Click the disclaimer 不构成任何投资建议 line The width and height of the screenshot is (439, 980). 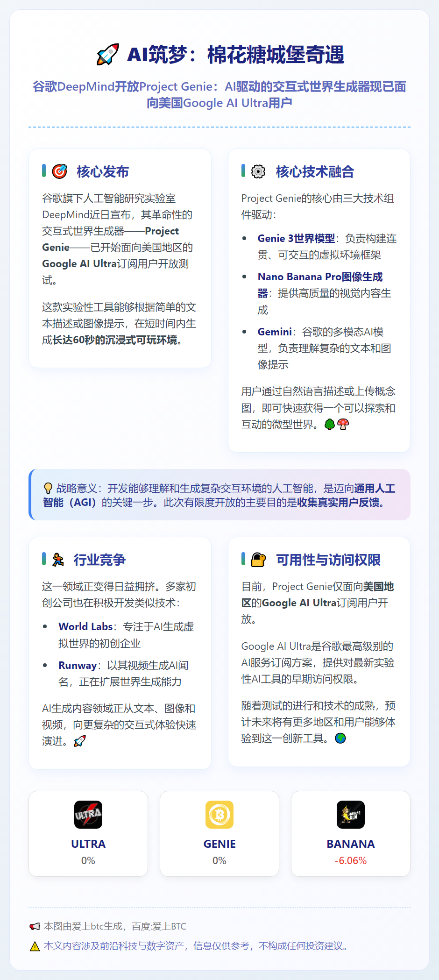pyautogui.click(x=196, y=946)
